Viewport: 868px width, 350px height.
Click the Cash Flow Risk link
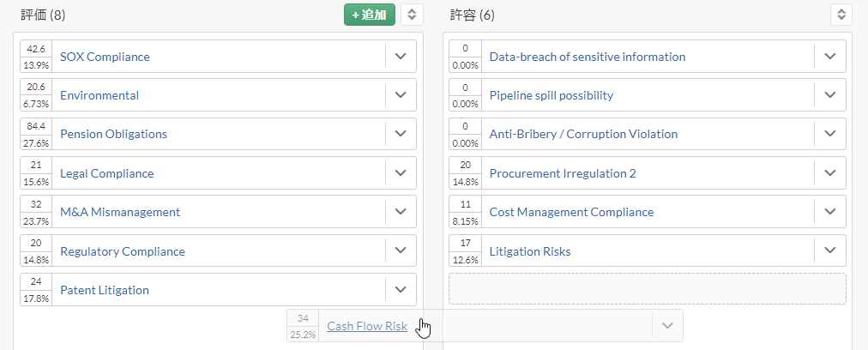tap(367, 326)
